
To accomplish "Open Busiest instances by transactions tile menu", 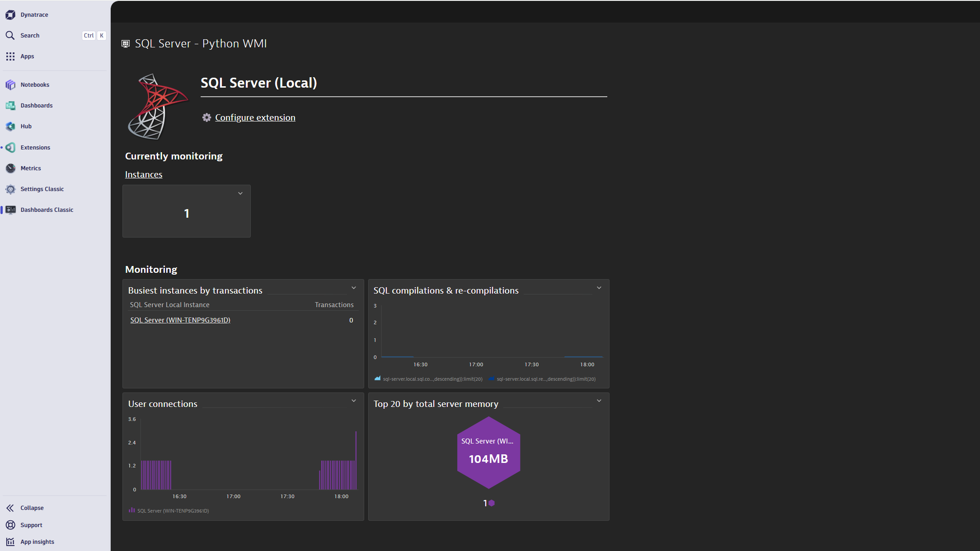I will click(354, 288).
